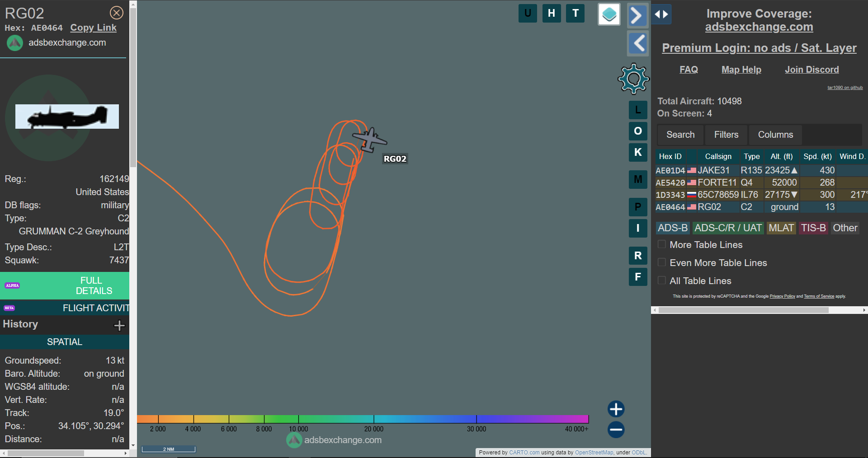Image resolution: width=868 pixels, height=458 pixels.
Task: Click the adsbexchange logo in info panel
Action: (x=15, y=43)
